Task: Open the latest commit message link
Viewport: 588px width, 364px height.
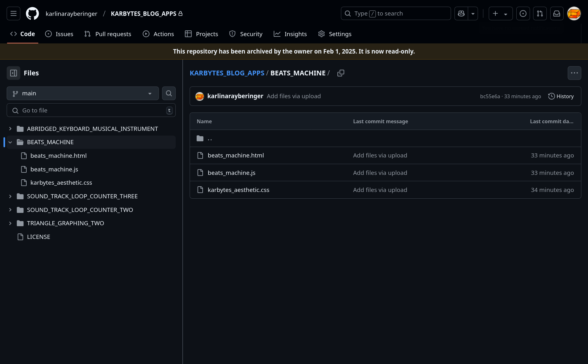Action: [294, 96]
